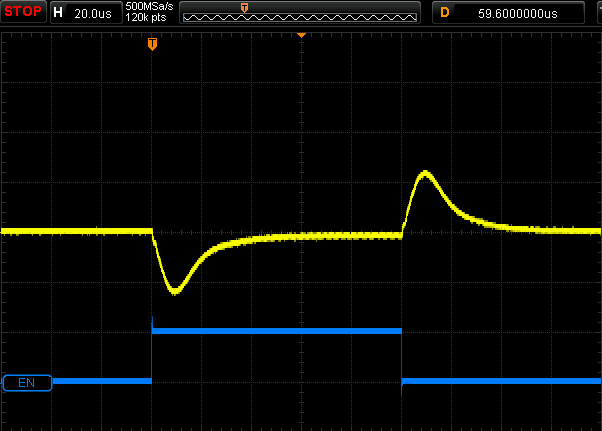Screen dimensions: 602x431
Task: Click the orange center time reference triangle
Action: click(301, 35)
